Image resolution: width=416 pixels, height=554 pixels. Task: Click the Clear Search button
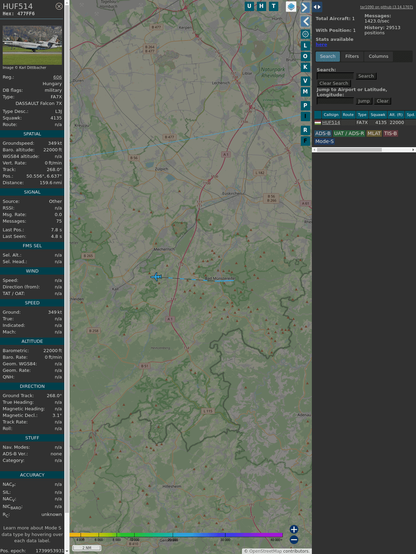pyautogui.click(x=334, y=83)
